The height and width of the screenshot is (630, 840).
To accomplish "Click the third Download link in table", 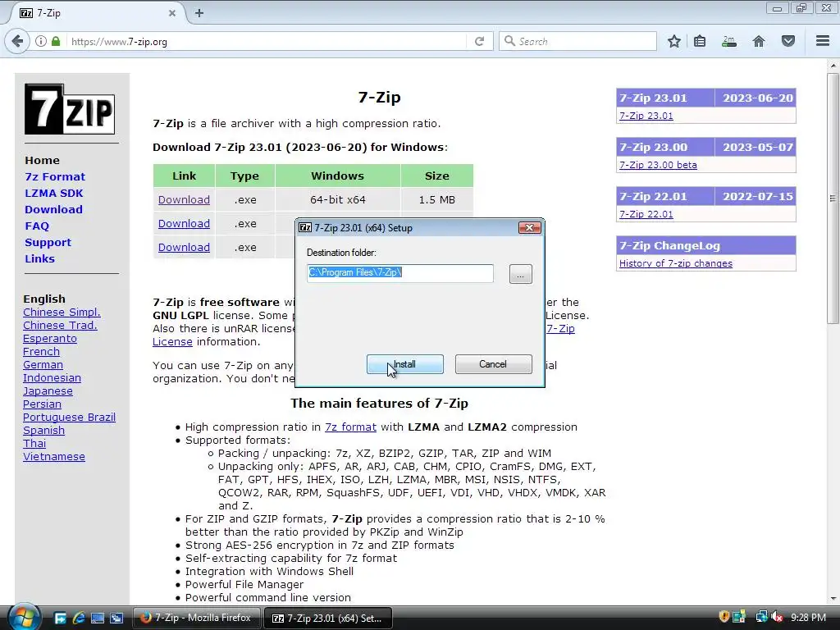I will [184, 248].
